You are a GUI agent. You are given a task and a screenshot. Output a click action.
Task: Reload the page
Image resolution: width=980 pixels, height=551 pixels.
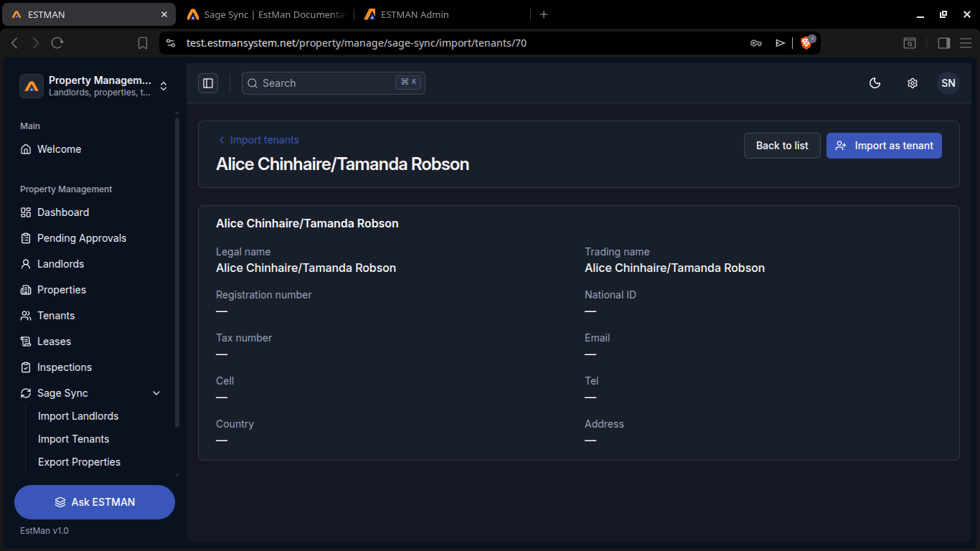[x=57, y=43]
